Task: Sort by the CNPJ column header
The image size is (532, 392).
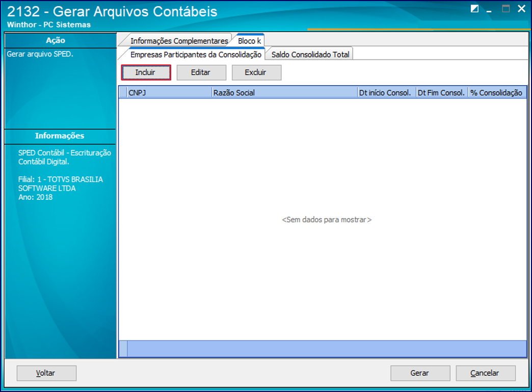Action: tap(170, 93)
